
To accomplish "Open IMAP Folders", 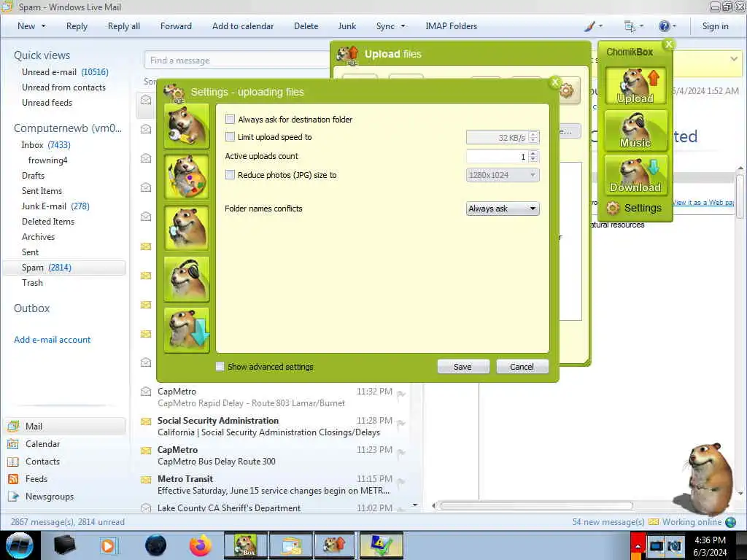I will (451, 26).
